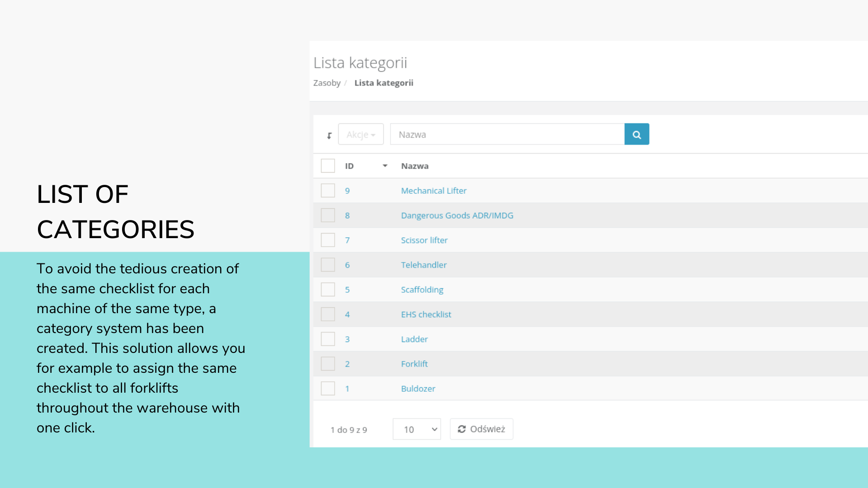This screenshot has height=488, width=868.
Task: Click ID number 7 link
Action: (347, 240)
